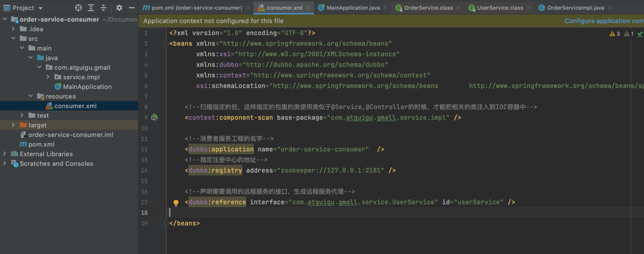Image resolution: width=644 pixels, height=254 pixels.
Task: Click the MainApplication.java tab class icon
Action: [321, 8]
